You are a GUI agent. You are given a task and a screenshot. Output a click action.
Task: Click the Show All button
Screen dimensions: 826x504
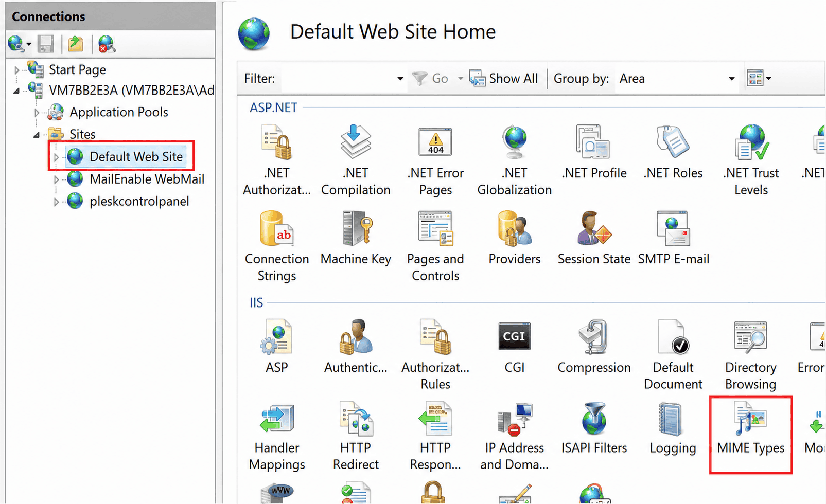tap(504, 79)
